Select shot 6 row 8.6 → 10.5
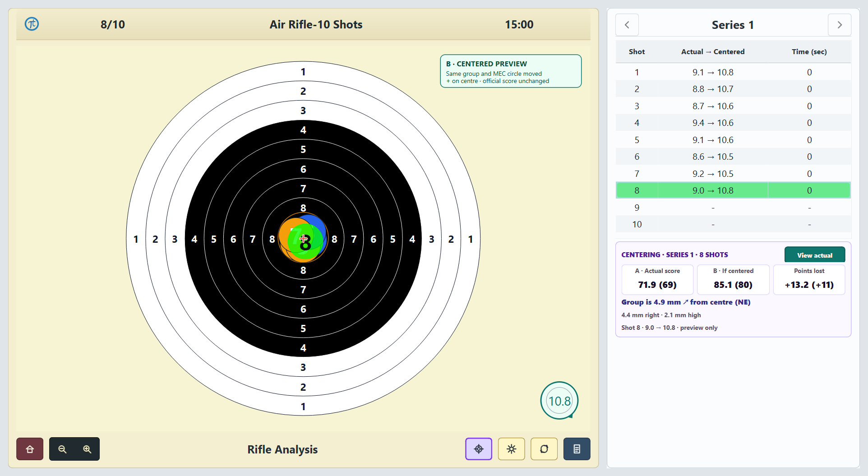Viewport: 868px width, 476px height. point(733,157)
